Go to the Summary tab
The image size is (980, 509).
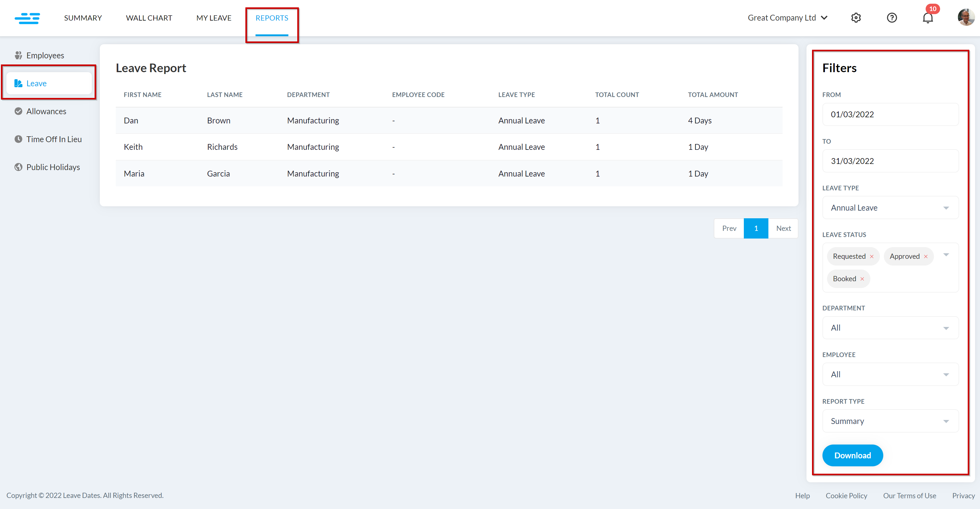click(x=83, y=18)
